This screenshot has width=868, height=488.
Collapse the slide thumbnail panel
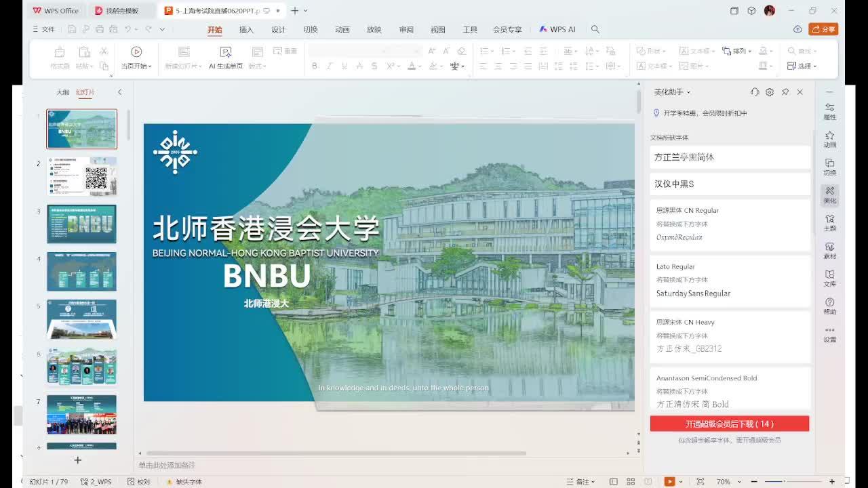pyautogui.click(x=119, y=92)
